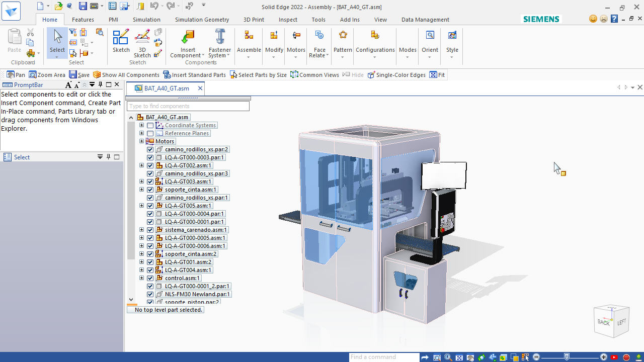
Task: Click the Redo arrow in quick access toolbar
Action: [170, 6]
